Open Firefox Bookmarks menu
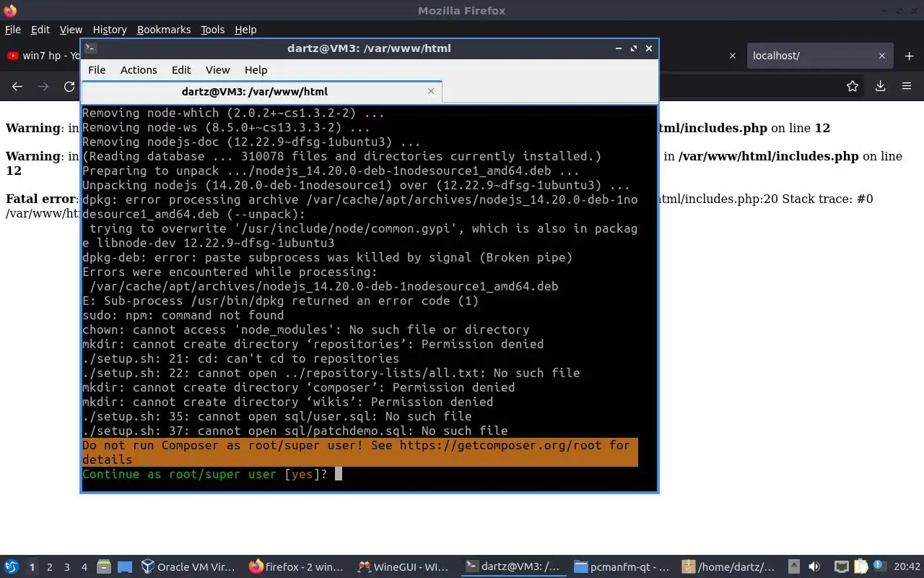 [164, 30]
